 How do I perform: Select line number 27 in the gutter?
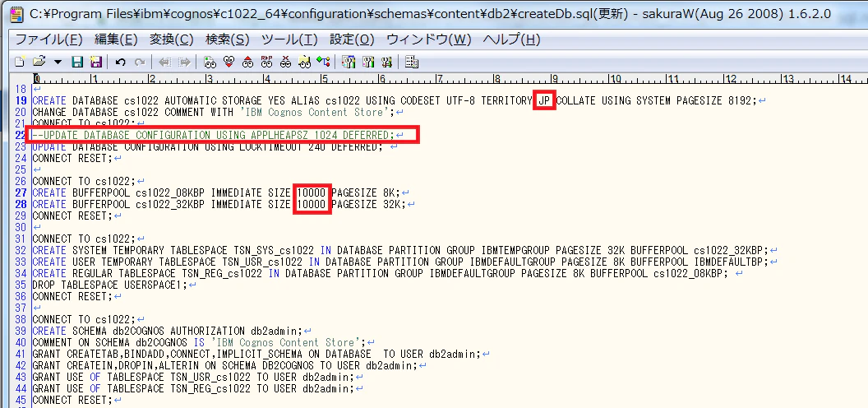(x=21, y=193)
